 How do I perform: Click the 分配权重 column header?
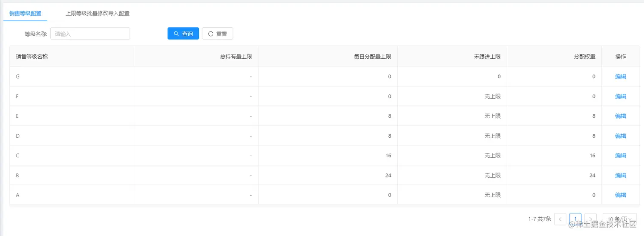click(584, 57)
